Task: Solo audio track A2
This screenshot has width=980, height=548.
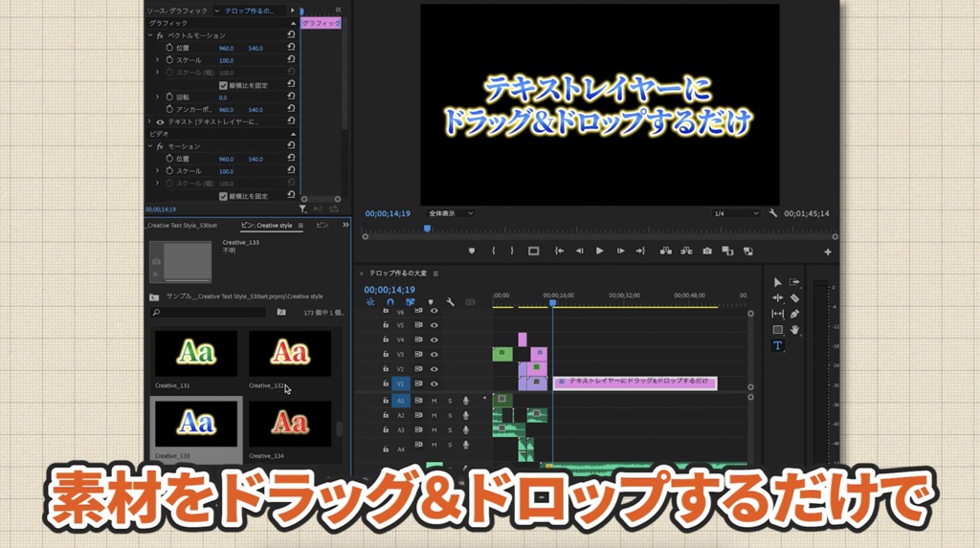Action: (450, 415)
